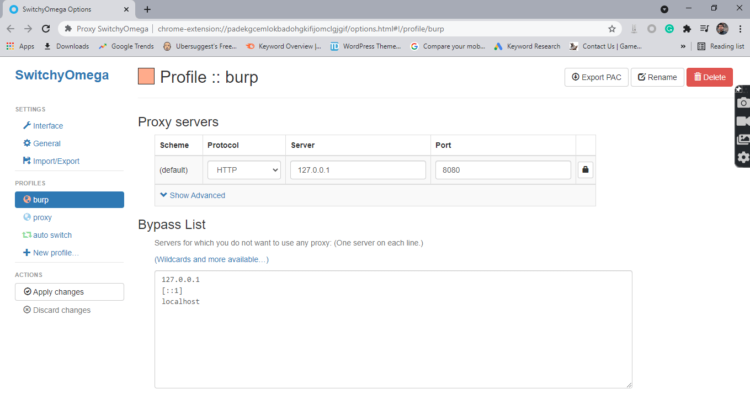Open a new browser tab
The image size is (750, 400).
tap(147, 9)
